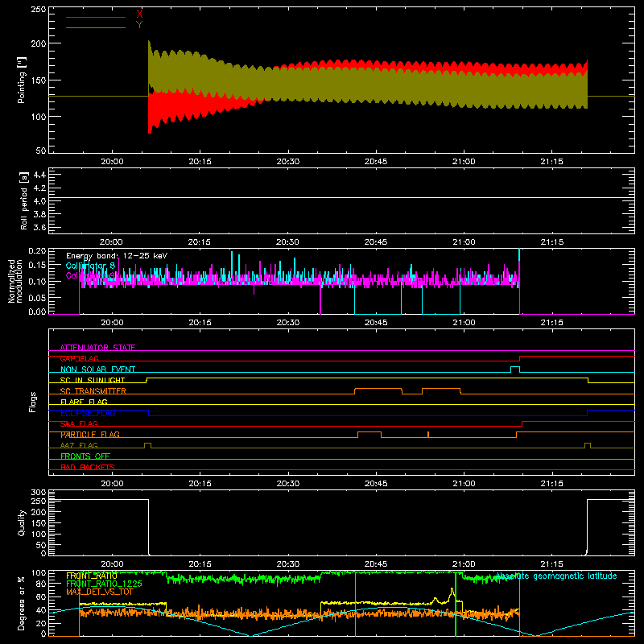Click the GAP_FLAG label
The height and width of the screenshot is (644, 644).
pyautogui.click(x=79, y=358)
